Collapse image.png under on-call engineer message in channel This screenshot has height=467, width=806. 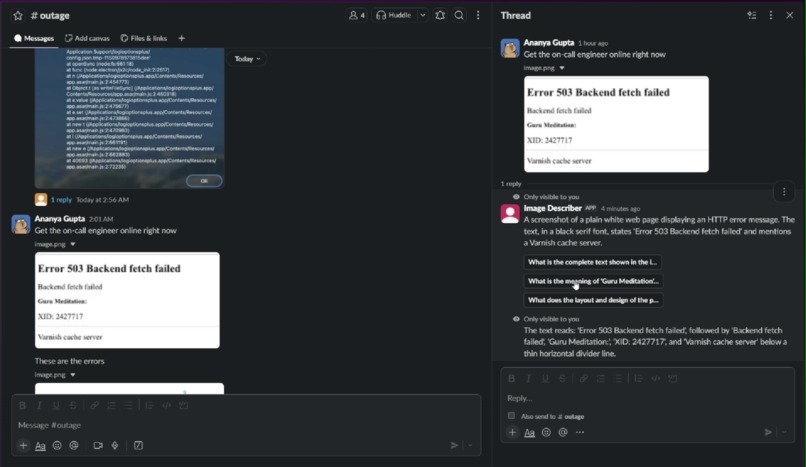[x=72, y=244]
